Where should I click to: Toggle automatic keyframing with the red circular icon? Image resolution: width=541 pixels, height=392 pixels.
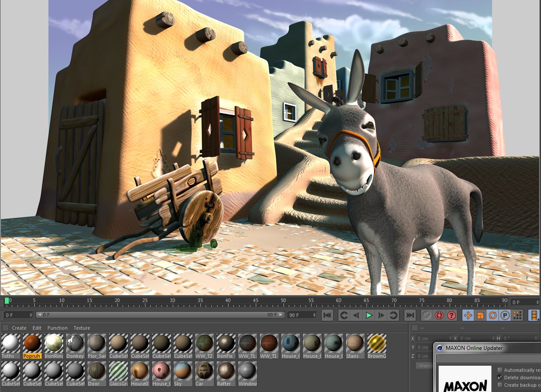pyautogui.click(x=439, y=315)
